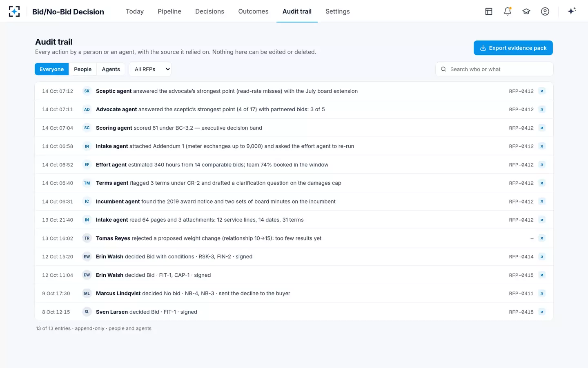The width and height of the screenshot is (588, 368).
Task: Click the 12 Oct 11:04 timestamp
Action: click(58, 275)
